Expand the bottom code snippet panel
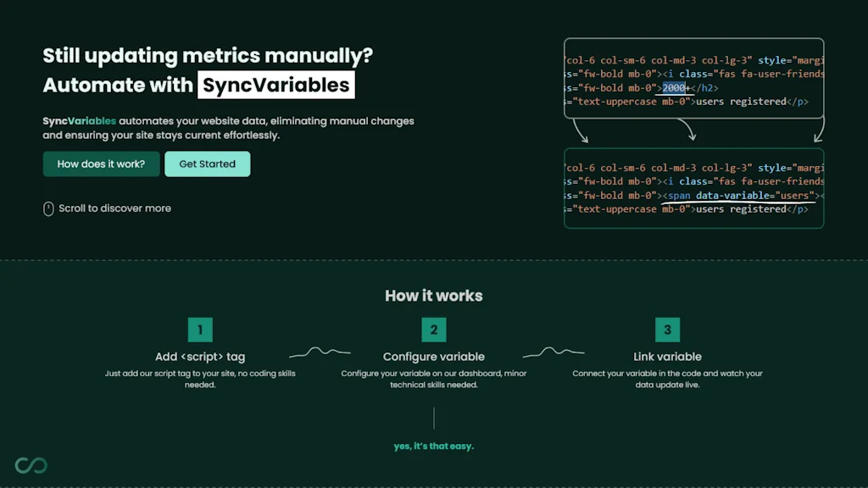 695,188
